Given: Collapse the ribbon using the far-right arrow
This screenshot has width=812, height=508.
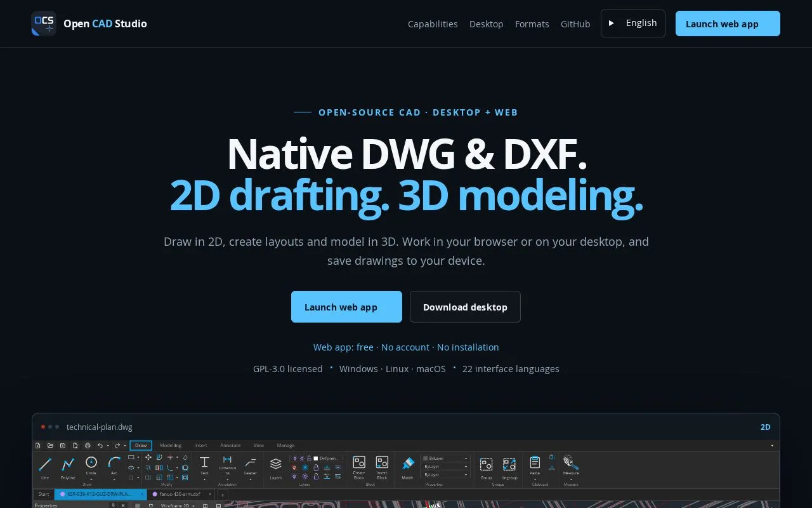Looking at the screenshot, I should (772, 446).
